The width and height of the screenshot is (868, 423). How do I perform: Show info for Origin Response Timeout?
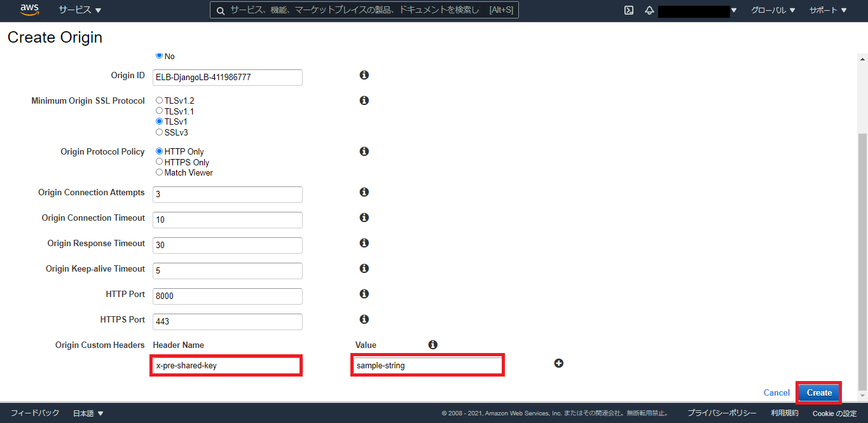[364, 243]
